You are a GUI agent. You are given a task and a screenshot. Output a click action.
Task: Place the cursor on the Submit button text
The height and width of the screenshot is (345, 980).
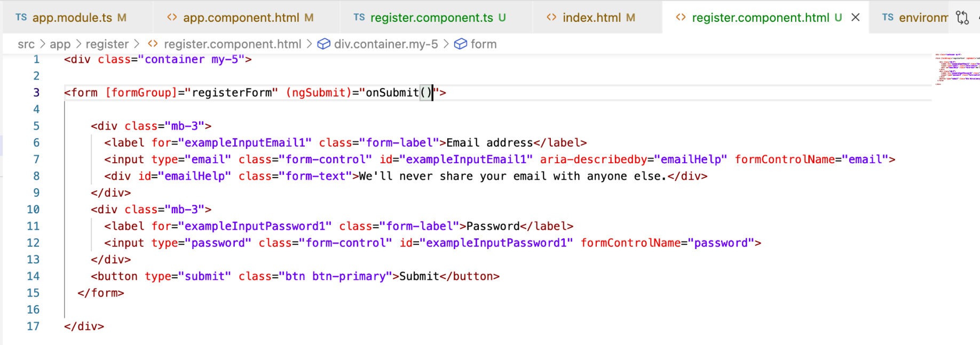(419, 276)
